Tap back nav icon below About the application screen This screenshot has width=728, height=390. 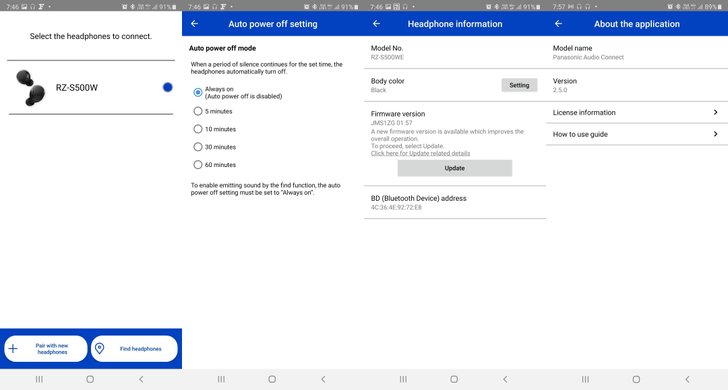687,379
